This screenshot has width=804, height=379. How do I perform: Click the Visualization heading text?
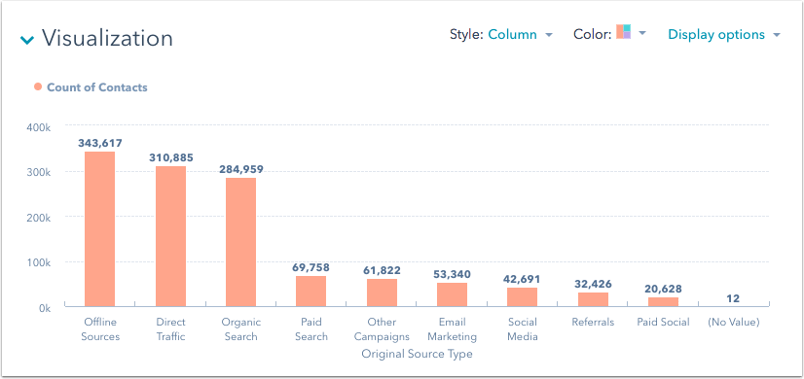click(x=107, y=38)
